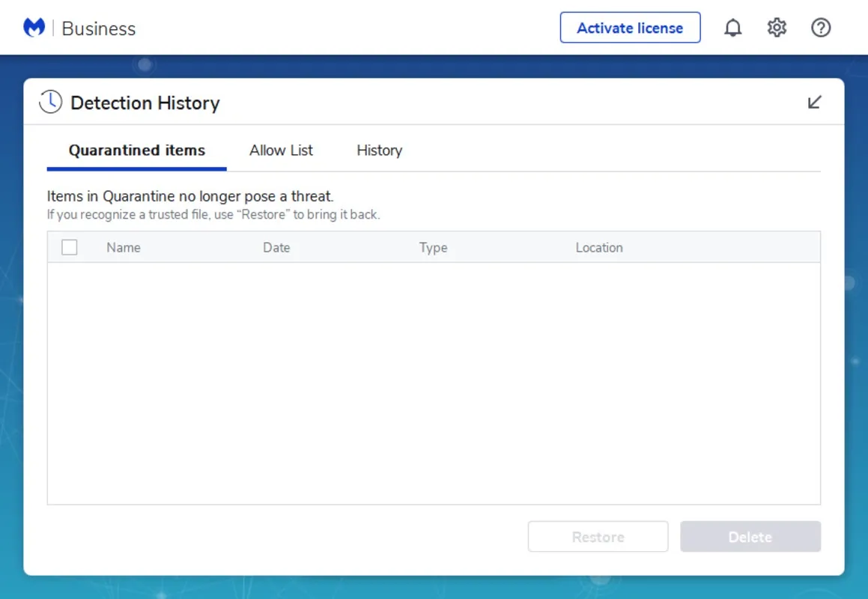Switch to the History tab
Screen dimensions: 868x599
click(379, 150)
